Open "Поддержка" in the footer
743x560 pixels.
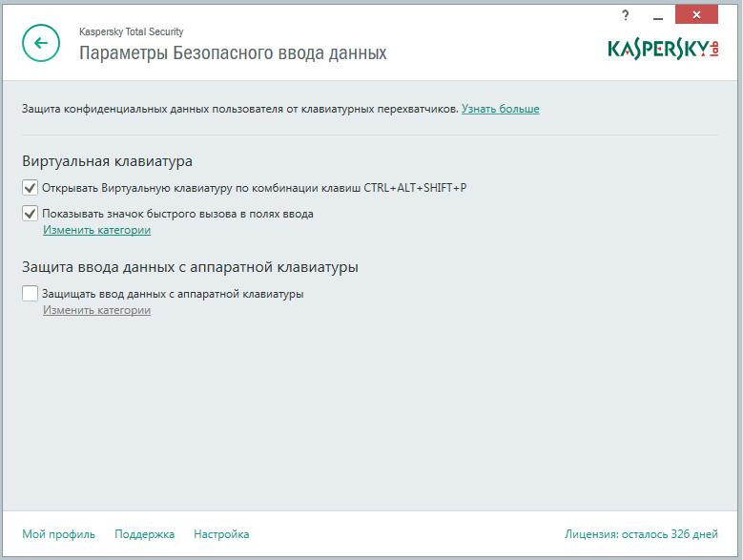tap(145, 534)
